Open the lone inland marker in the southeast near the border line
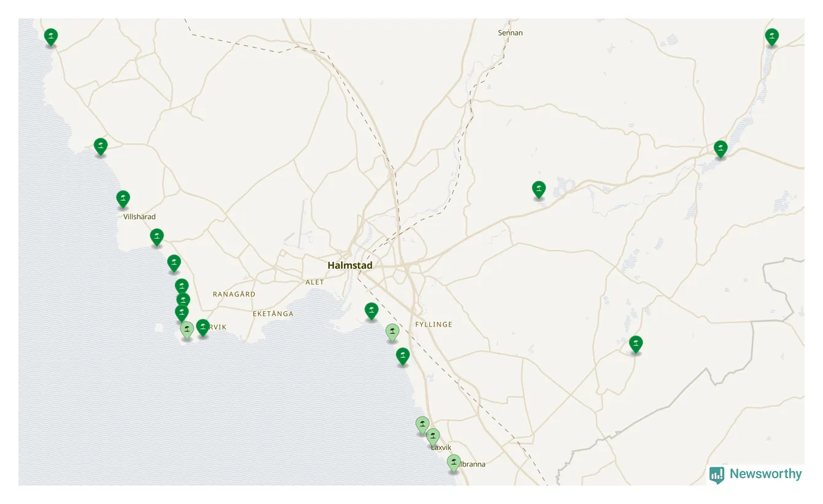The height and width of the screenshot is (504, 823). (636, 344)
